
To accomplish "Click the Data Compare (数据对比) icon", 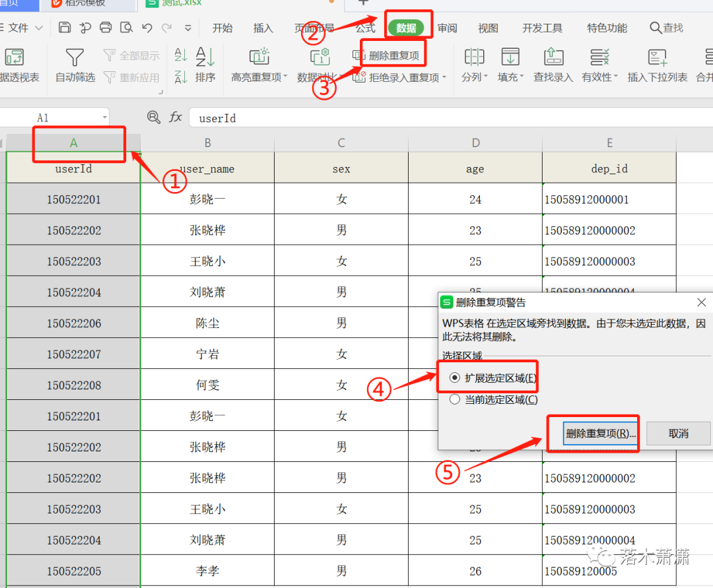I will click(320, 57).
